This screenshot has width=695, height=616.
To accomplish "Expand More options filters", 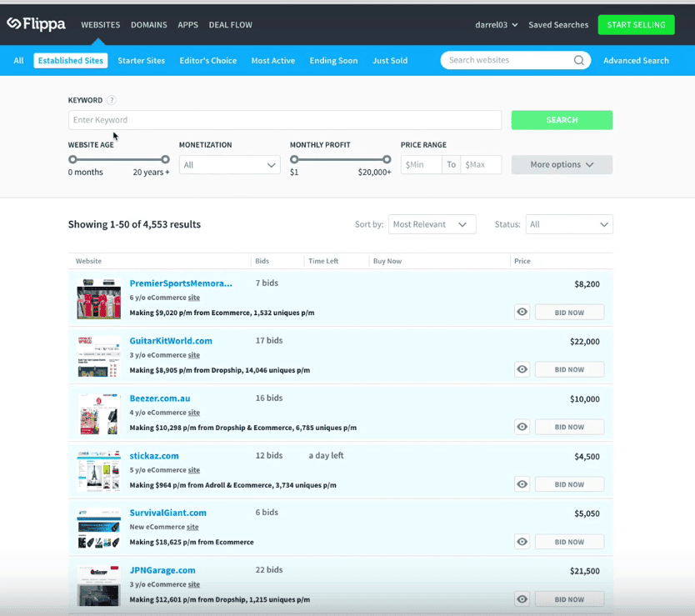I will pos(562,164).
